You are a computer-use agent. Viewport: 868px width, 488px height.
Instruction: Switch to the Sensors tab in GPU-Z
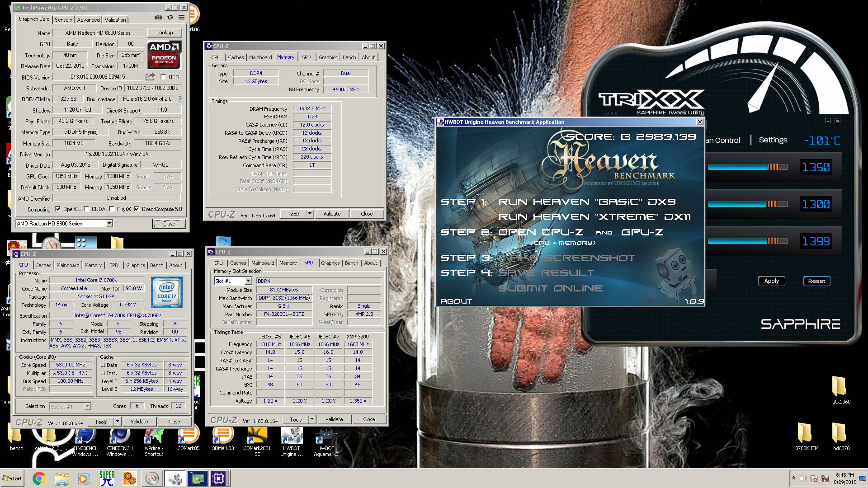pyautogui.click(x=63, y=20)
